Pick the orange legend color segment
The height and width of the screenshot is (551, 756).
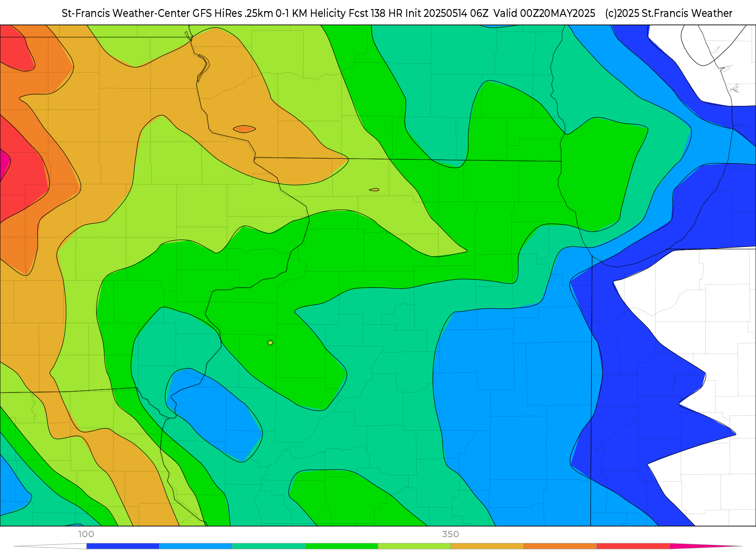[560, 546]
